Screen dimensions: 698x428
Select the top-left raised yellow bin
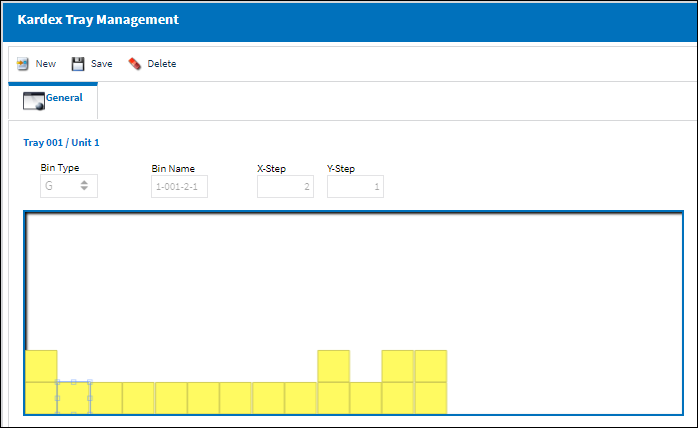click(x=41, y=366)
